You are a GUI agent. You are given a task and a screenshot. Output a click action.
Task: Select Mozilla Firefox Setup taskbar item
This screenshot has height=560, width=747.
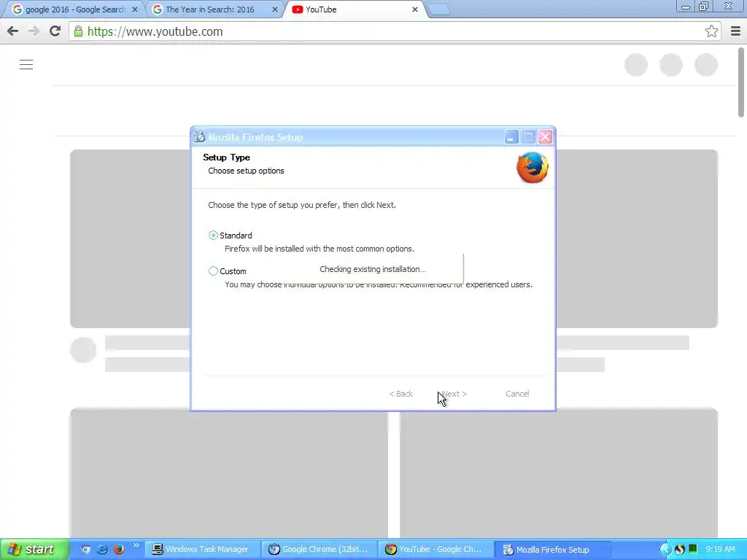(553, 550)
